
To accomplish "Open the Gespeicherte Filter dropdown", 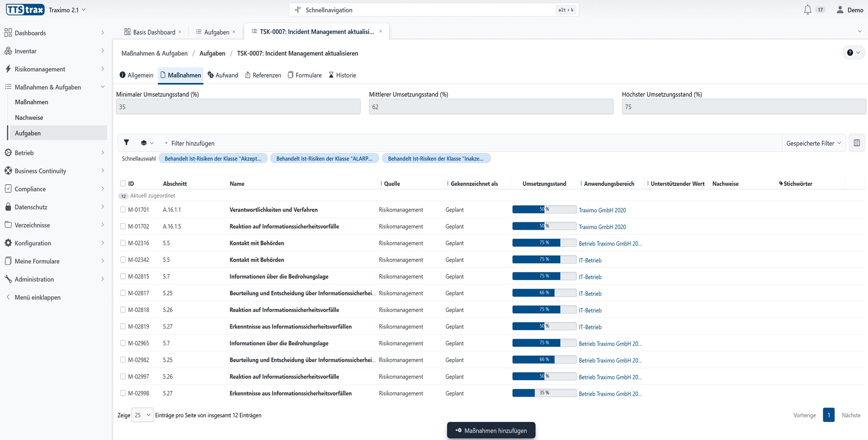I will pos(813,143).
